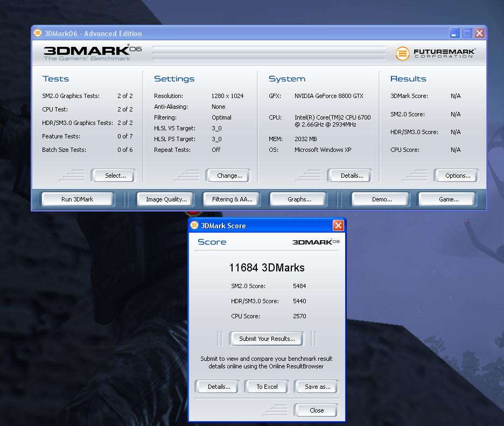Click the Run 3DMark button
The width and height of the screenshot is (504, 426).
pos(77,199)
